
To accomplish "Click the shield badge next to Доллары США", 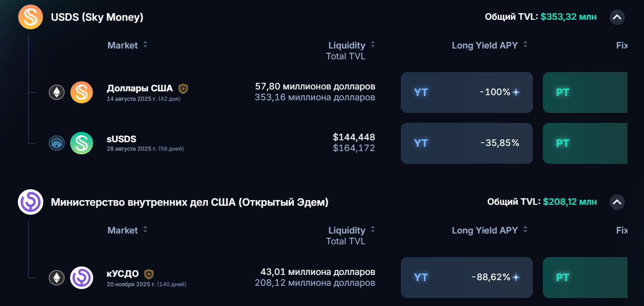I will click(183, 89).
